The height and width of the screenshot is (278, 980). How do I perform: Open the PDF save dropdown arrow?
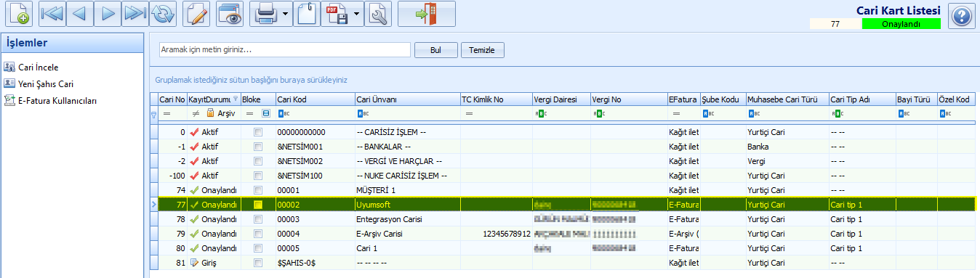pos(357,15)
